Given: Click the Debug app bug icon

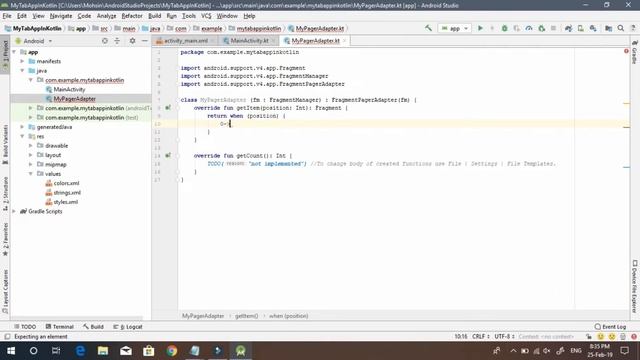Looking at the screenshot, I should (x=504, y=28).
